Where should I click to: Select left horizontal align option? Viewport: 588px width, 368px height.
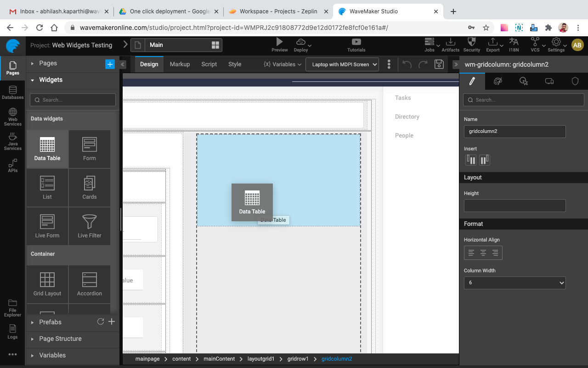[471, 253]
